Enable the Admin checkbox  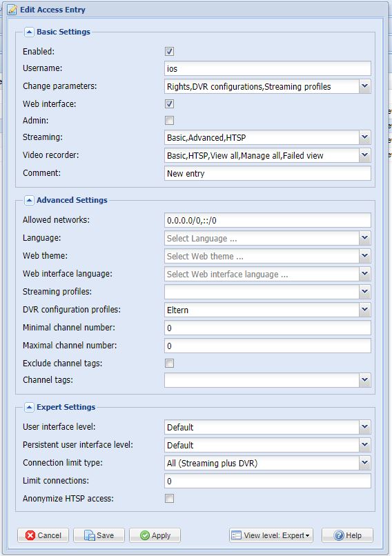169,121
